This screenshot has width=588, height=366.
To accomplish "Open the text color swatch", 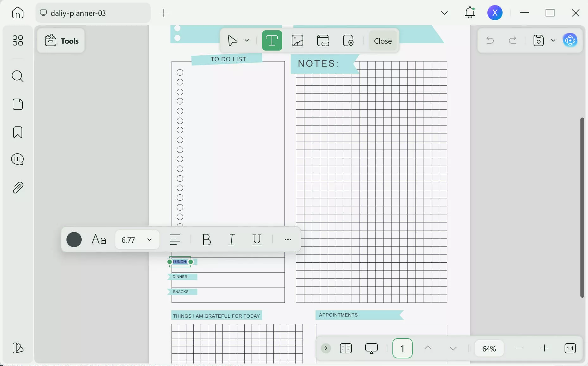I will 74,240.
